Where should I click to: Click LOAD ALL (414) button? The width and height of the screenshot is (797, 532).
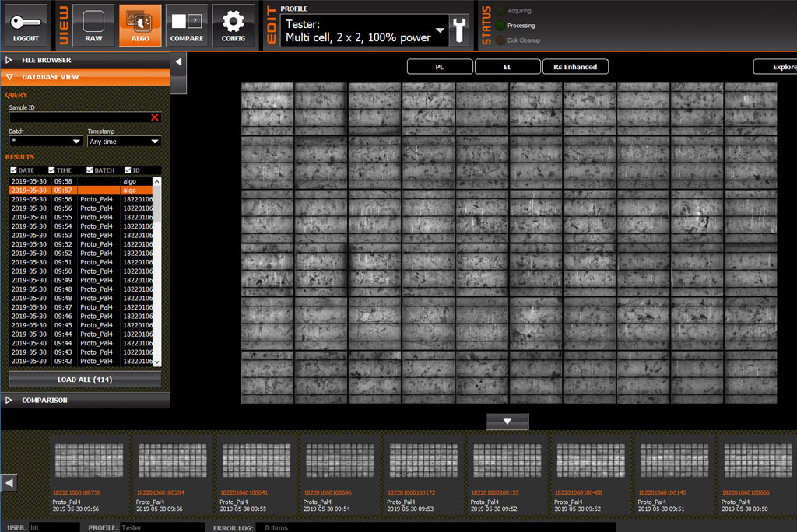(x=85, y=380)
